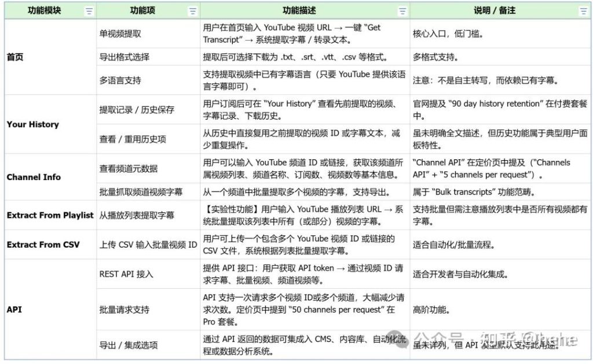Expand the filter dropdown of the last column
This screenshot has width=593, height=364.
coord(582,10)
